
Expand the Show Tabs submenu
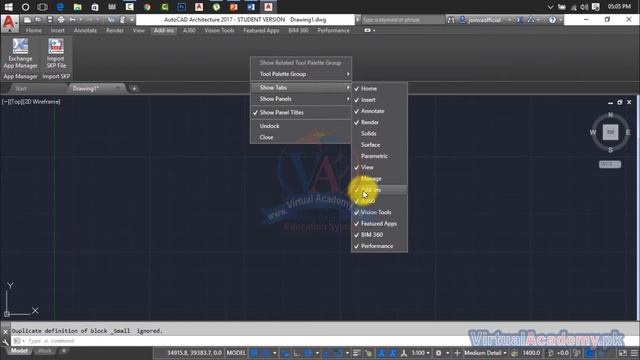click(x=301, y=88)
